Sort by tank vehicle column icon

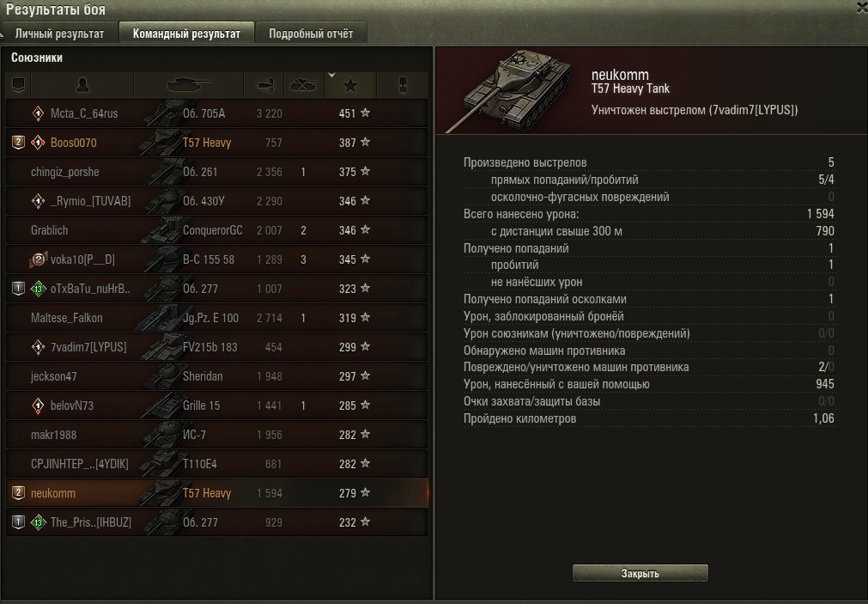pos(189,85)
